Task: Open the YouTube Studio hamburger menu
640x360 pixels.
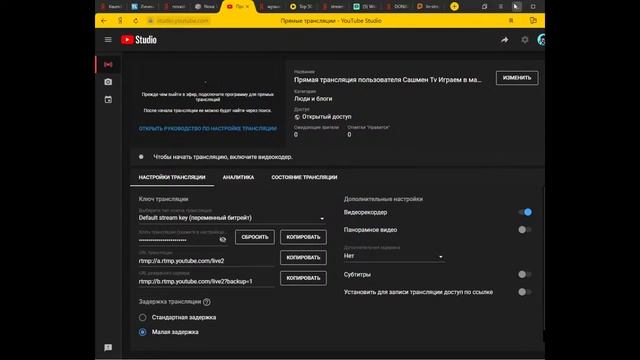Action: [x=108, y=40]
